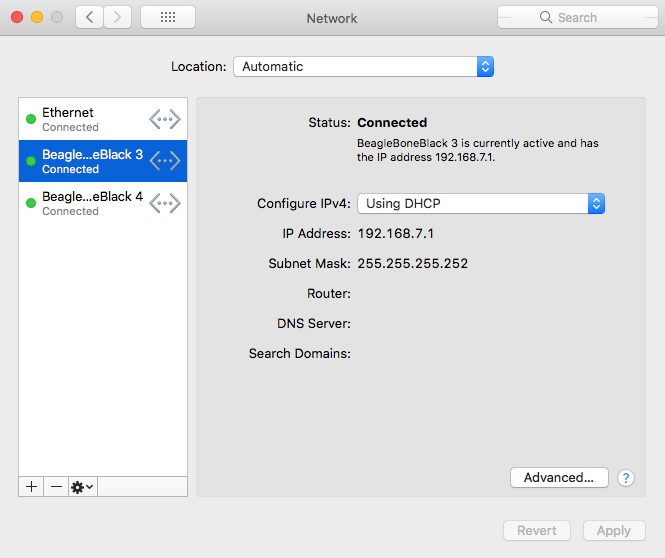665x558 pixels.
Task: Click the forward navigation arrow
Action: point(118,17)
